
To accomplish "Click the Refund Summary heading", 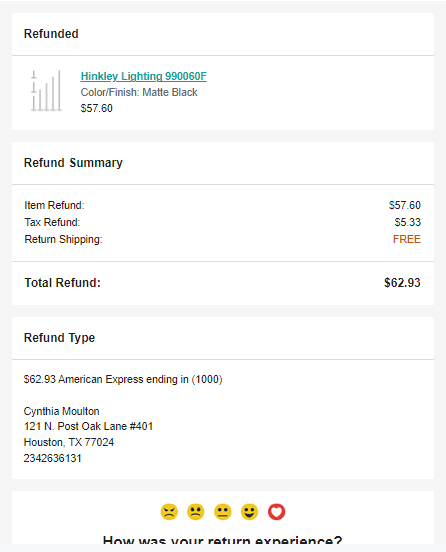I will tap(73, 163).
